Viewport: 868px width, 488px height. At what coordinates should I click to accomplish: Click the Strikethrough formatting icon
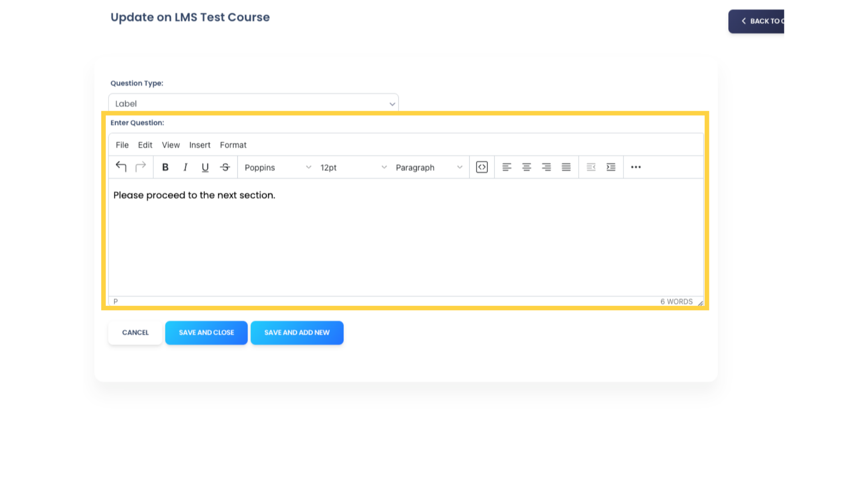click(x=225, y=167)
